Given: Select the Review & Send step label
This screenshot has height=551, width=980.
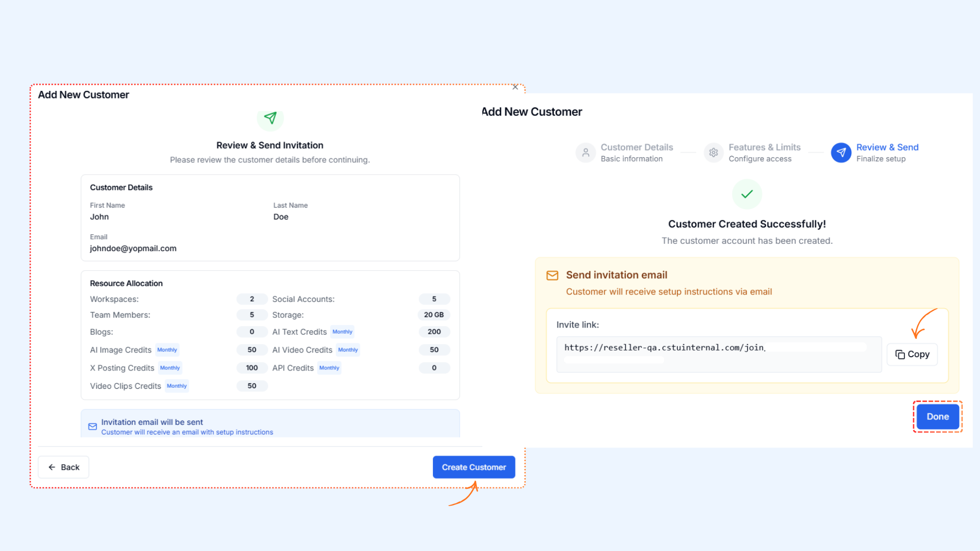Looking at the screenshot, I should click(x=887, y=147).
